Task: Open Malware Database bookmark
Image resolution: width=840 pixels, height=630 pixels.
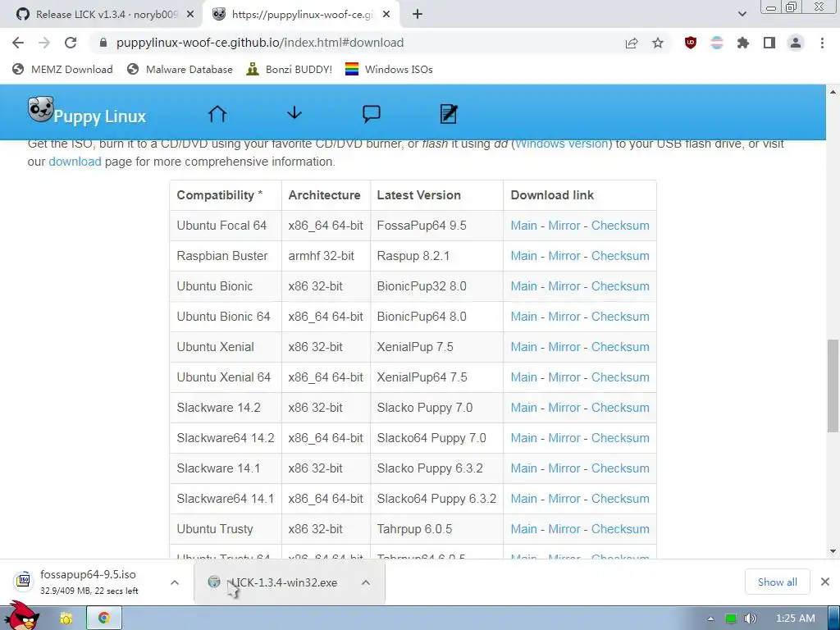Action: (x=180, y=69)
